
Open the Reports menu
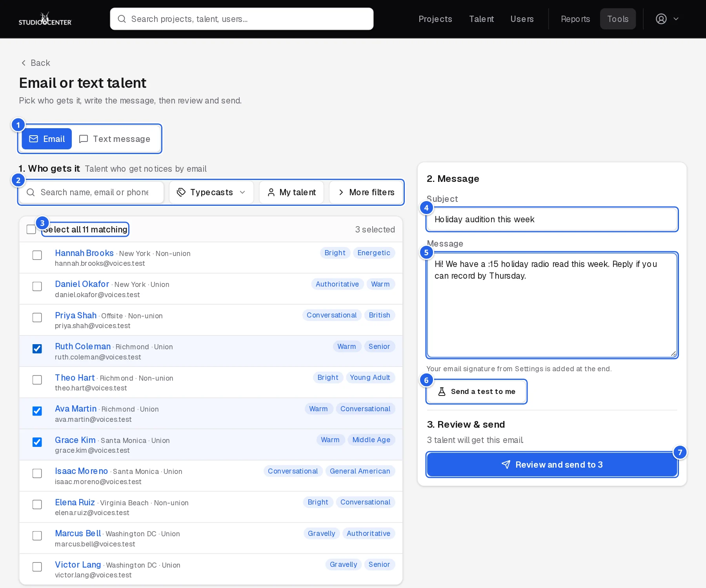pyautogui.click(x=575, y=19)
